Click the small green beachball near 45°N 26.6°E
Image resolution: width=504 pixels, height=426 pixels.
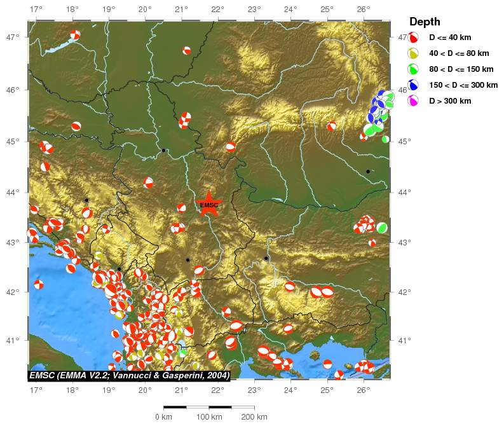coord(385,139)
